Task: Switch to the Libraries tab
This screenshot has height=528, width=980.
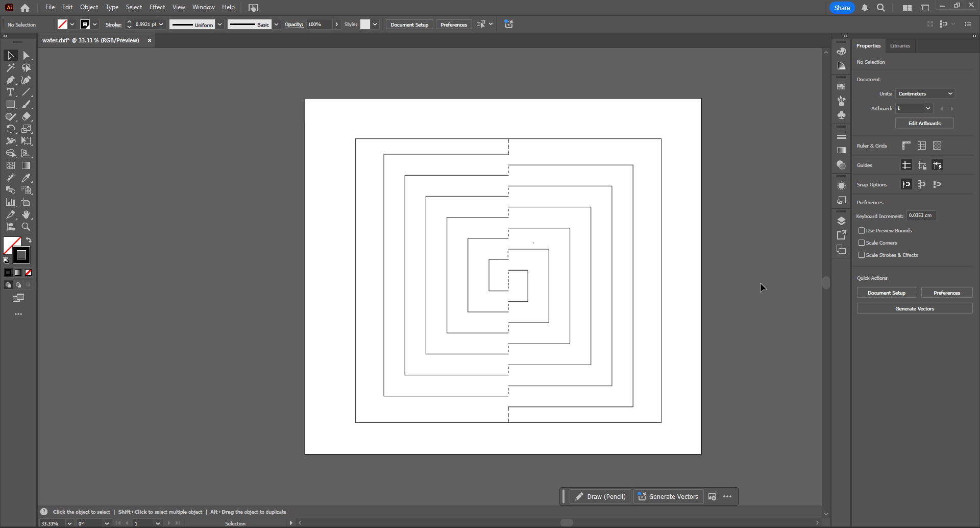Action: pos(900,45)
